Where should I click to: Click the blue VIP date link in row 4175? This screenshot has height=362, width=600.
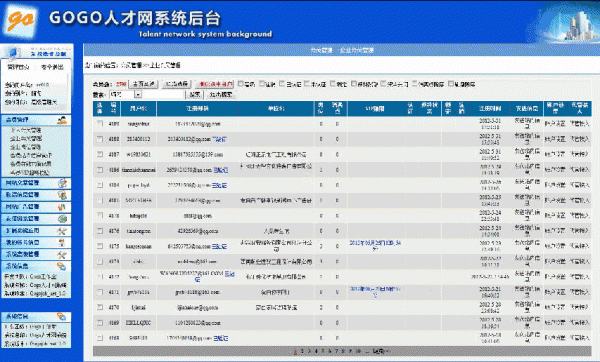(x=375, y=245)
